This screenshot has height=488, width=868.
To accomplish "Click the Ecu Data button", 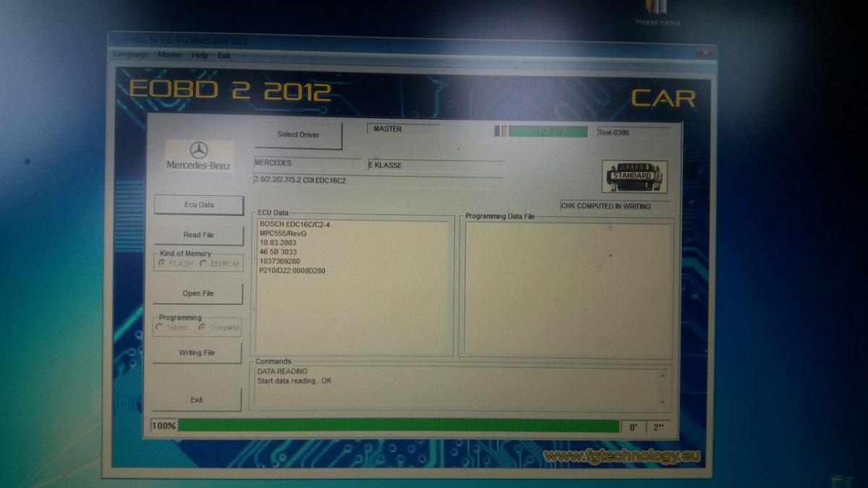I will [199, 205].
